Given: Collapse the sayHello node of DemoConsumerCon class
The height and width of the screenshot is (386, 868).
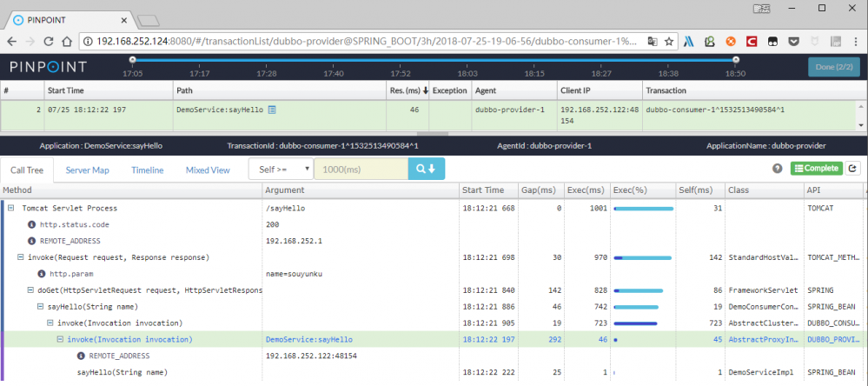Looking at the screenshot, I should pyautogui.click(x=40, y=306).
